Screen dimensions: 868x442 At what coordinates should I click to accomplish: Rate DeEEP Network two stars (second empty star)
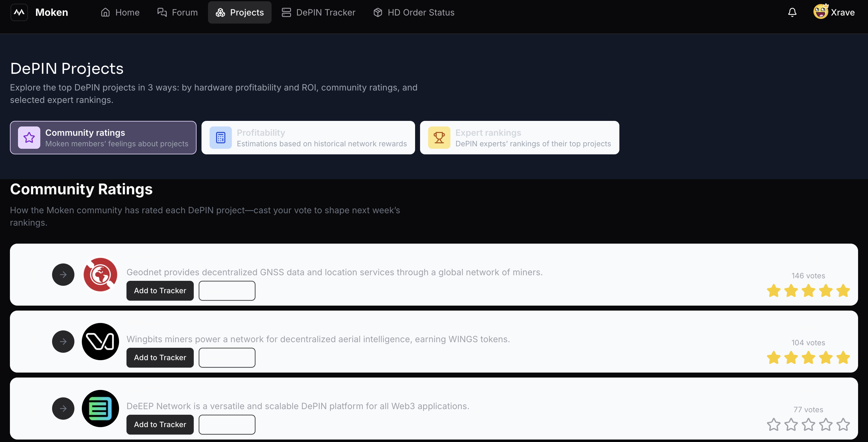point(791,424)
